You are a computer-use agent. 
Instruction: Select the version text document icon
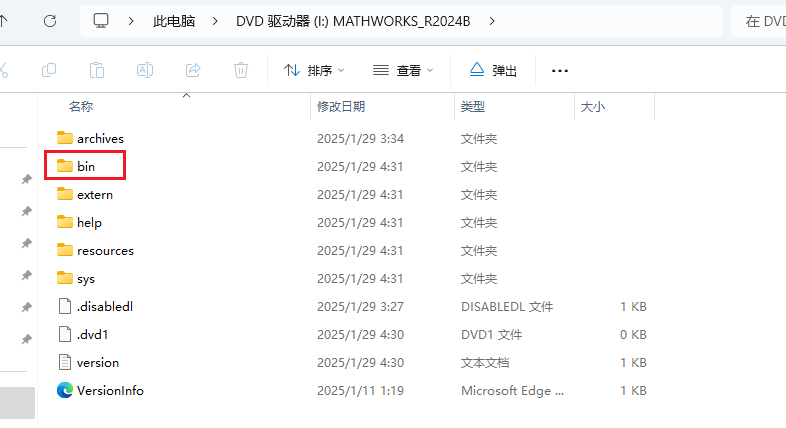click(65, 362)
